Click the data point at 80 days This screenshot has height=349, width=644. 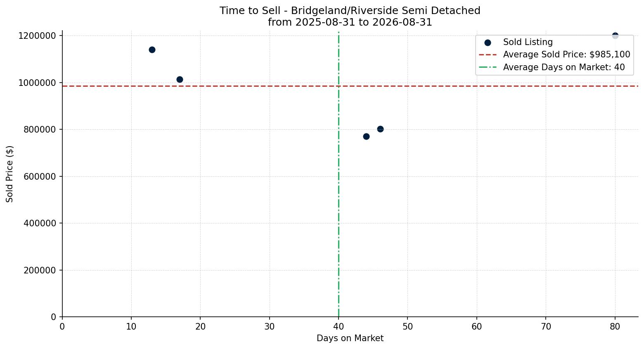tap(615, 36)
